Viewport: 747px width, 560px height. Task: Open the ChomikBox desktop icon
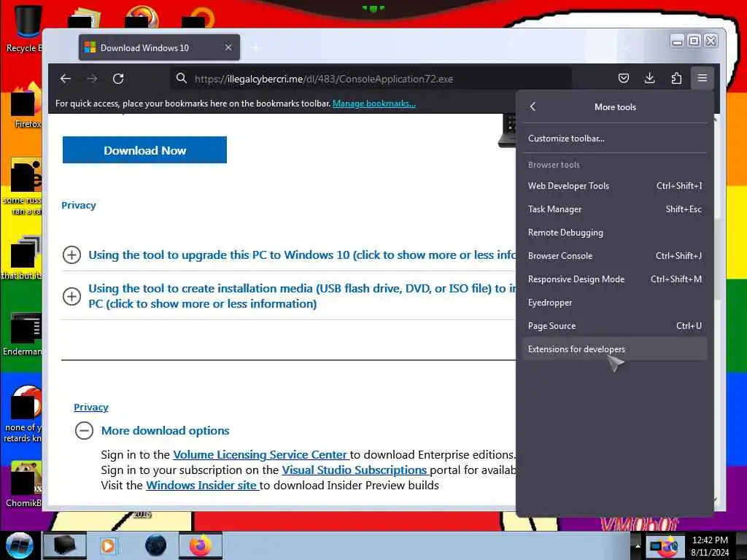click(x=24, y=483)
